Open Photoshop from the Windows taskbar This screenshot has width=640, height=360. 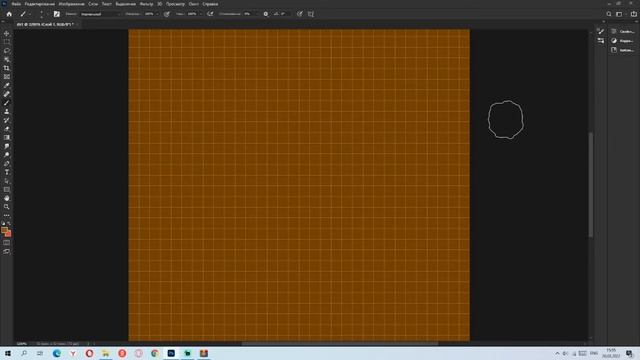tap(171, 353)
